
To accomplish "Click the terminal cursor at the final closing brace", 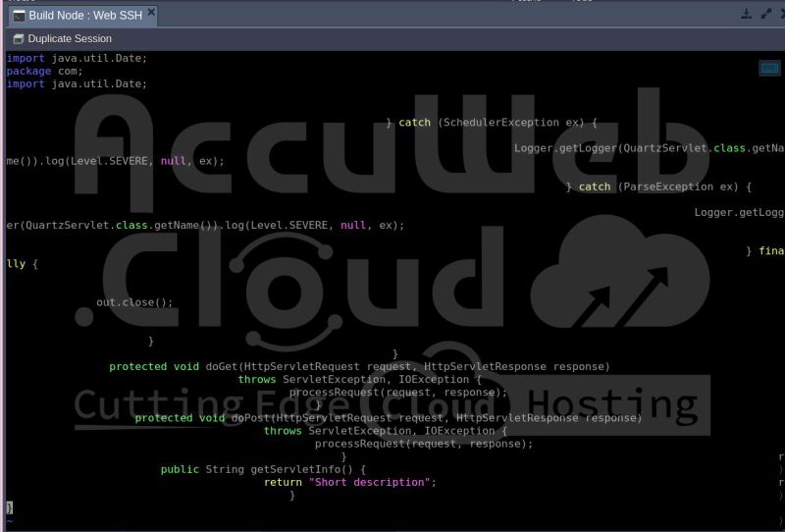I will 10,507.
